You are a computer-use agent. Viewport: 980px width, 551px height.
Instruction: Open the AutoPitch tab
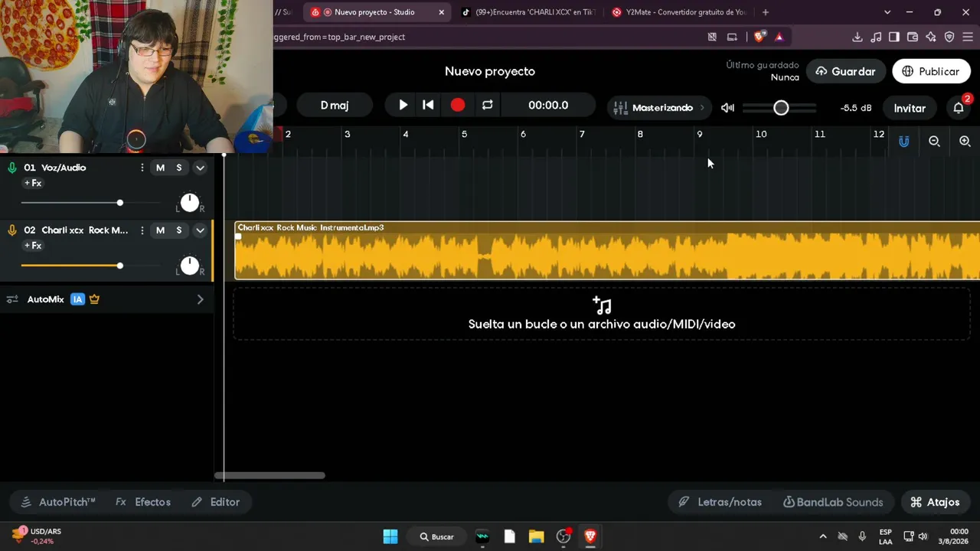[x=58, y=502]
